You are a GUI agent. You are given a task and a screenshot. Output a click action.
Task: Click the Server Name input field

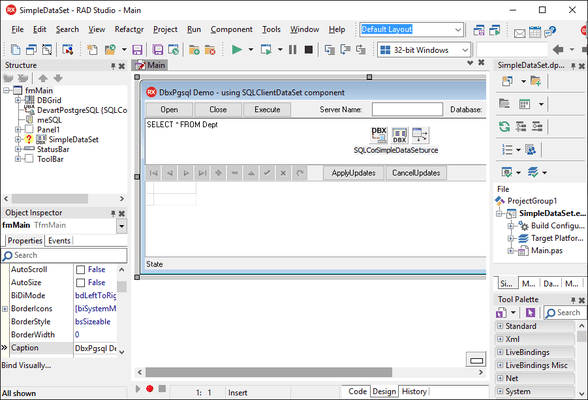(x=407, y=109)
